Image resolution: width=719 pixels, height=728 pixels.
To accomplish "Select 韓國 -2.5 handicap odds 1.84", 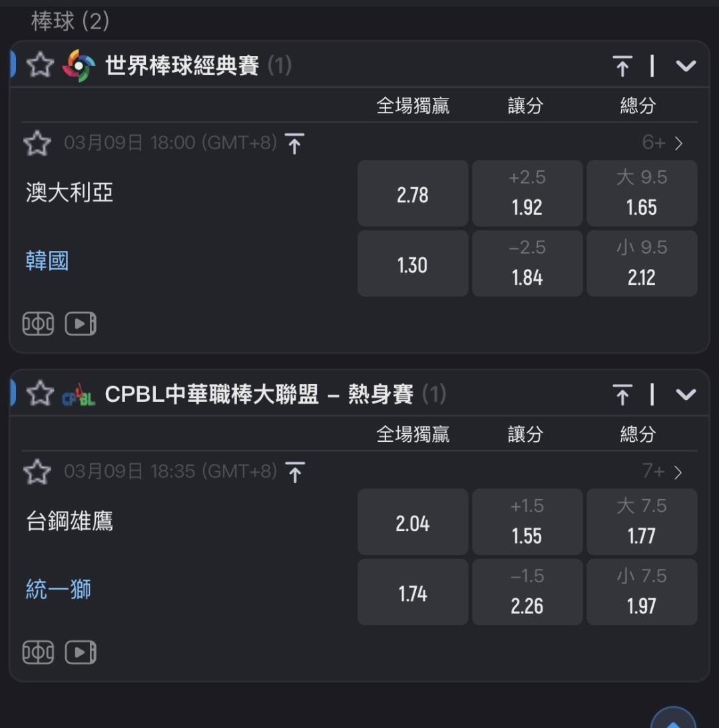I will click(527, 264).
